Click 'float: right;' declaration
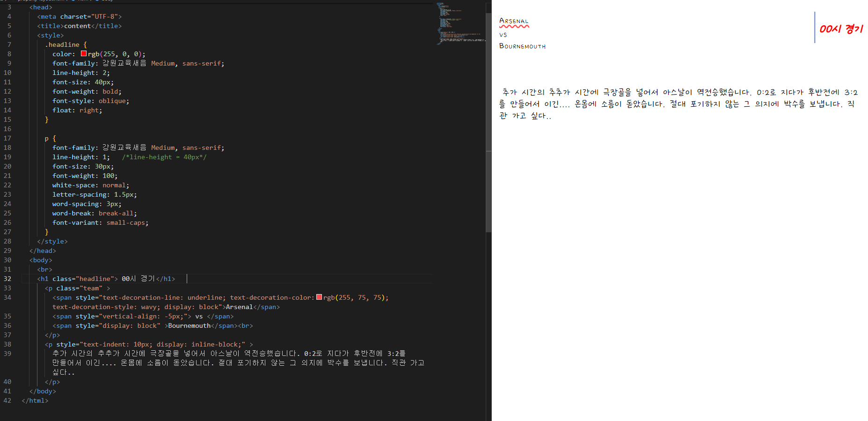The image size is (868, 421). [77, 110]
